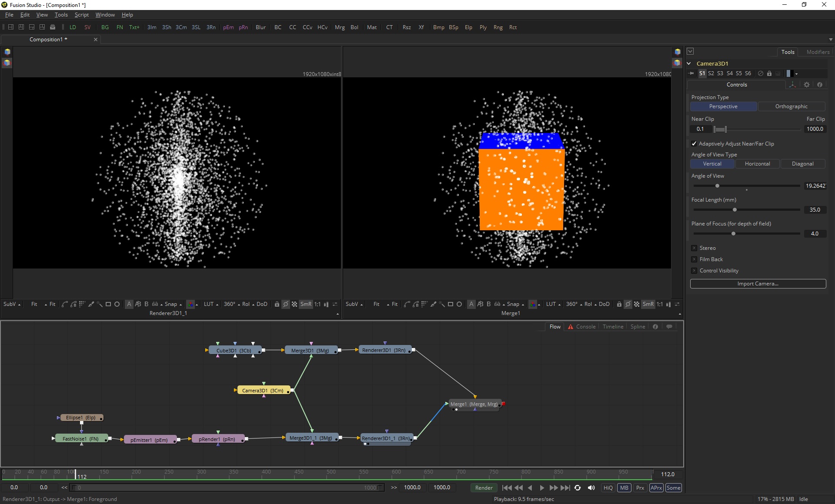Open the File menu

pos(9,15)
